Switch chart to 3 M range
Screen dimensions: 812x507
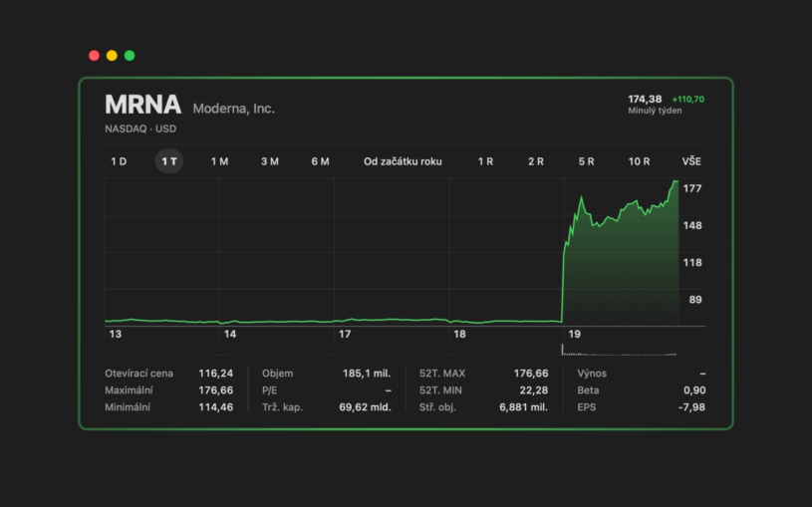point(270,161)
